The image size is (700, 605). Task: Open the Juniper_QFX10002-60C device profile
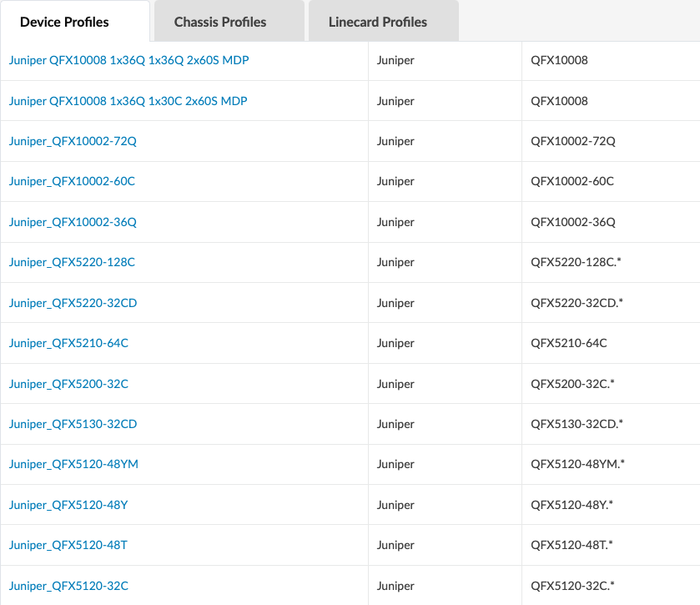pos(72,181)
